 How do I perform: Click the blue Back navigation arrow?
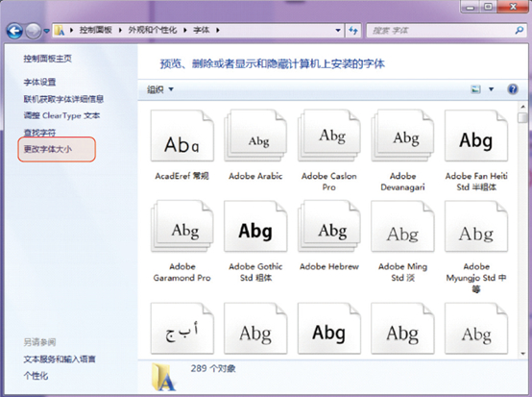pyautogui.click(x=14, y=31)
